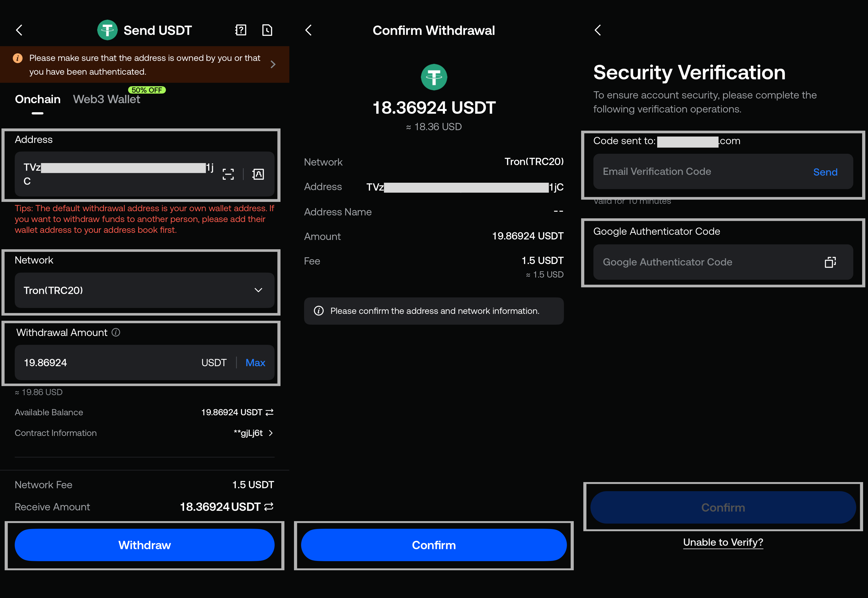
Task: Tap the info icon in the confirm address notice
Action: click(319, 311)
